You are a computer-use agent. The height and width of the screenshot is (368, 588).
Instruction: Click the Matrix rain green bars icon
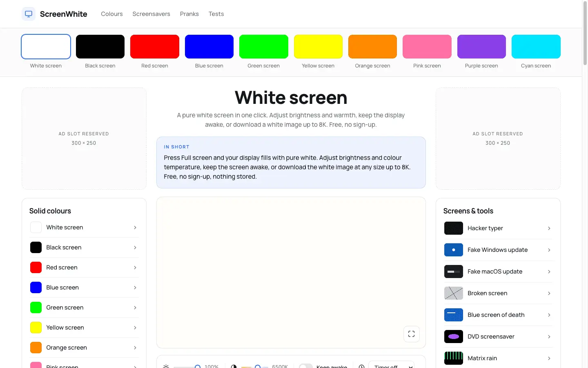tap(453, 358)
